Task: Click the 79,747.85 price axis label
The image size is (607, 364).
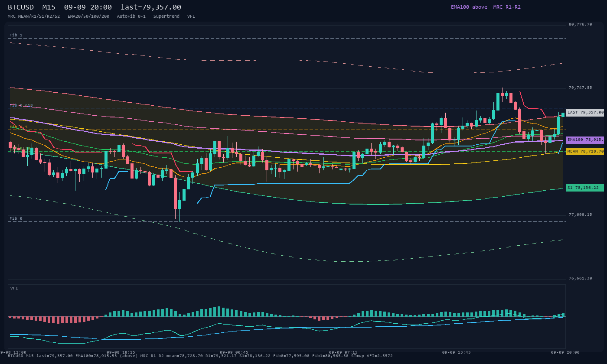Action: click(x=580, y=88)
